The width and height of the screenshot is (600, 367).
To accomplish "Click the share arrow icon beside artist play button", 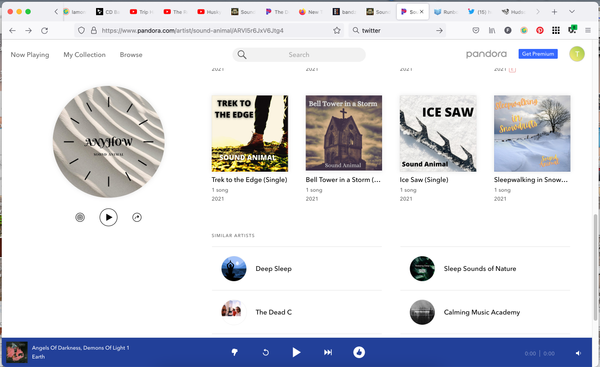I will click(137, 217).
